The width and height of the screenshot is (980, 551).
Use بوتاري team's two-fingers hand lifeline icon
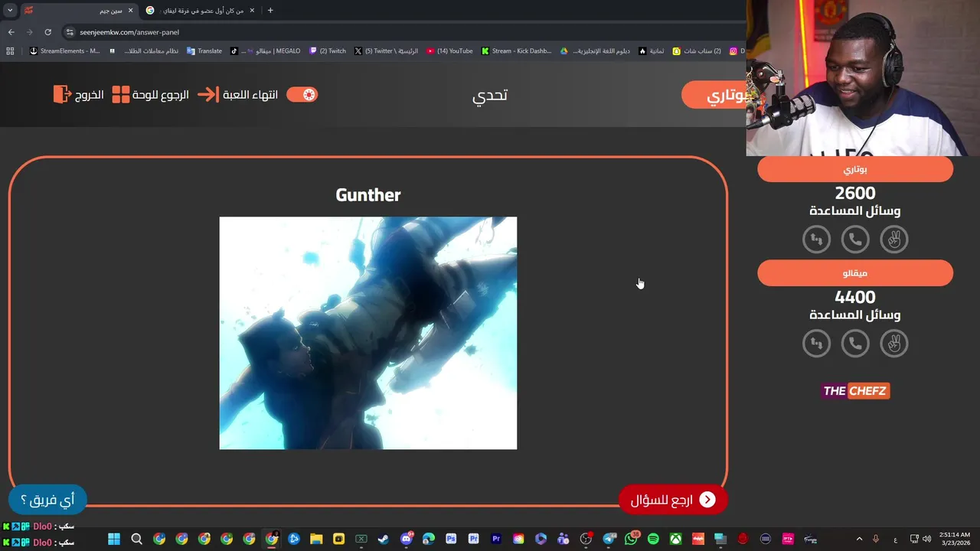tap(893, 240)
